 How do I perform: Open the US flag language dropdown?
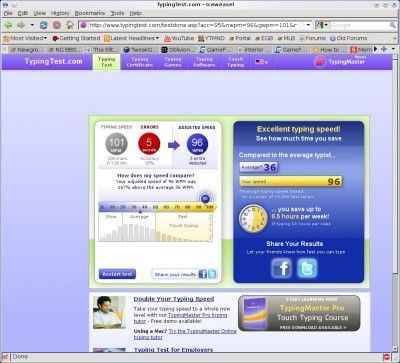point(261,62)
